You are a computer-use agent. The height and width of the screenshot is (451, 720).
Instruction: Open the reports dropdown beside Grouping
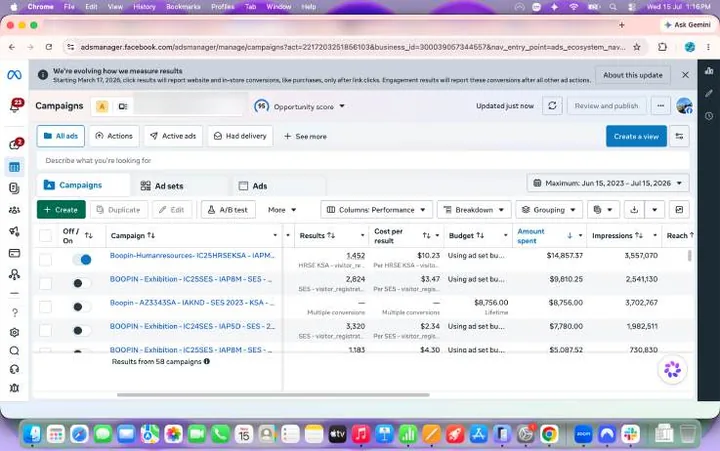603,210
